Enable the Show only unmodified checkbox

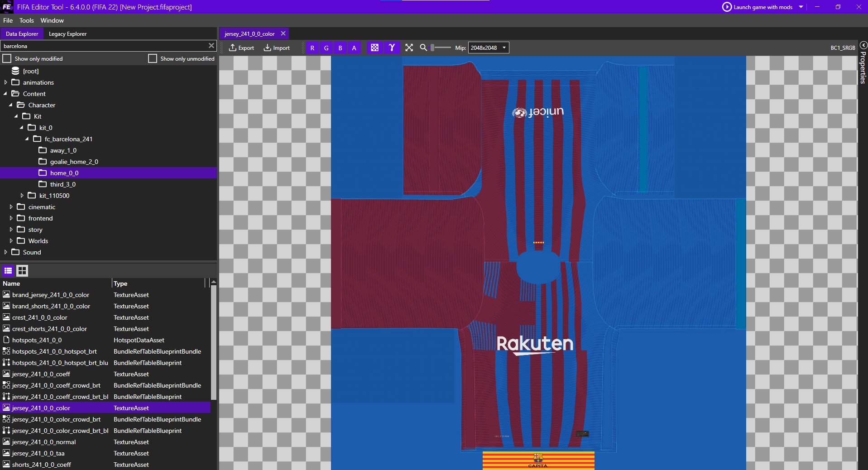coord(153,58)
